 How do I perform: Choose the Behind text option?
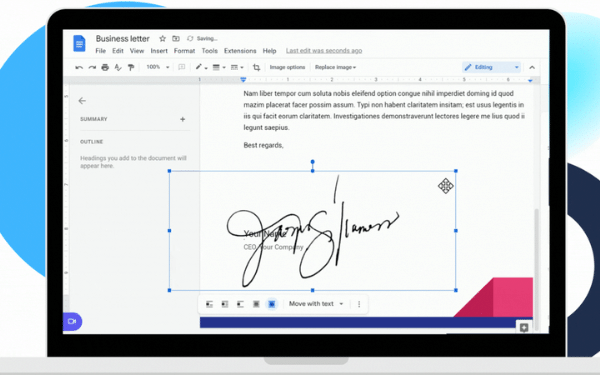256,304
